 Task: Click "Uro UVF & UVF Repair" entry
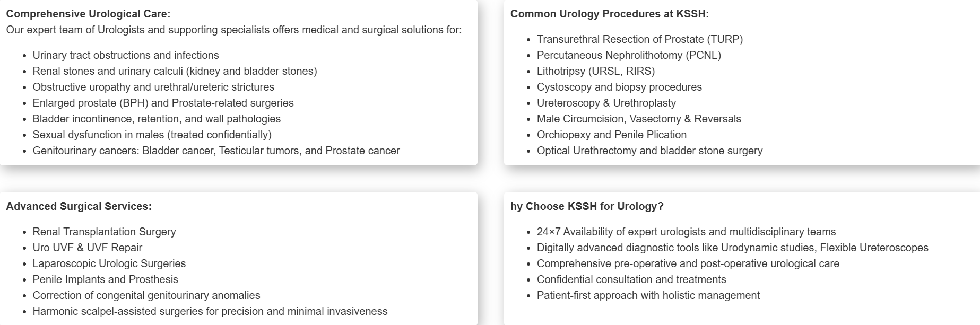coord(88,248)
